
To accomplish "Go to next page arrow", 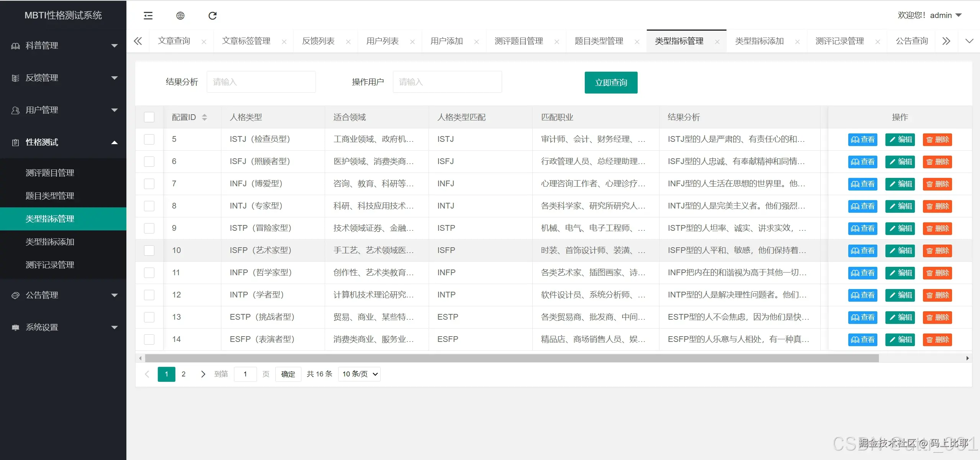I will 203,374.
